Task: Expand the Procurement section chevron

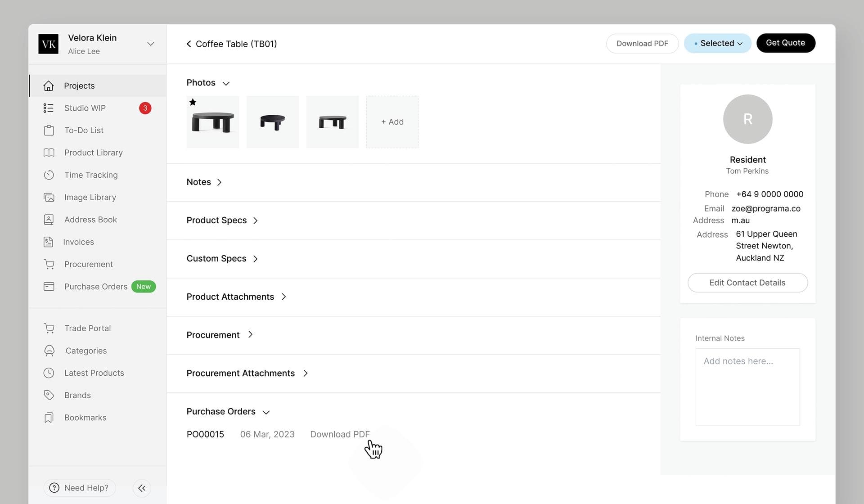Action: click(x=250, y=334)
